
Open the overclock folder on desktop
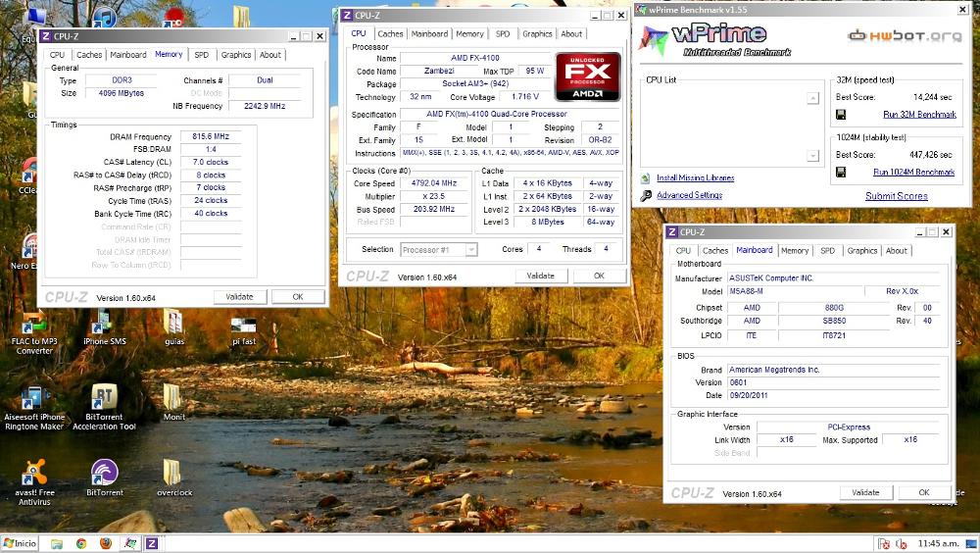point(173,478)
